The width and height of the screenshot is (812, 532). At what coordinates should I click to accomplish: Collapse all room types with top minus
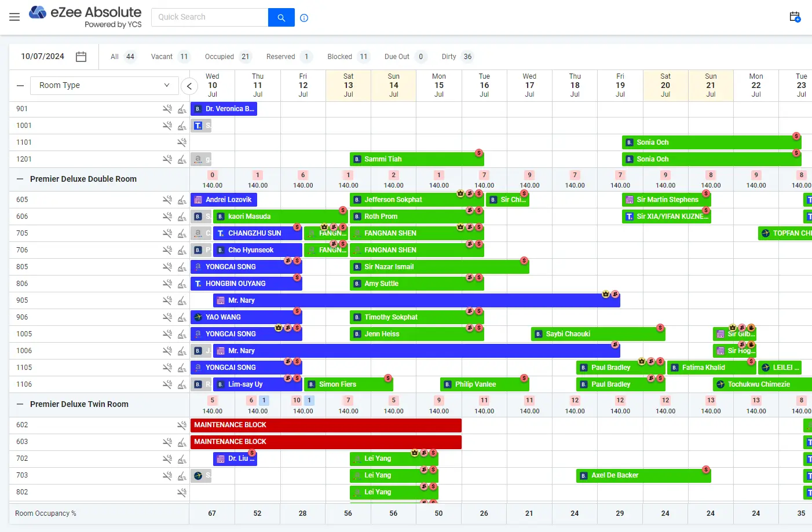(x=20, y=86)
